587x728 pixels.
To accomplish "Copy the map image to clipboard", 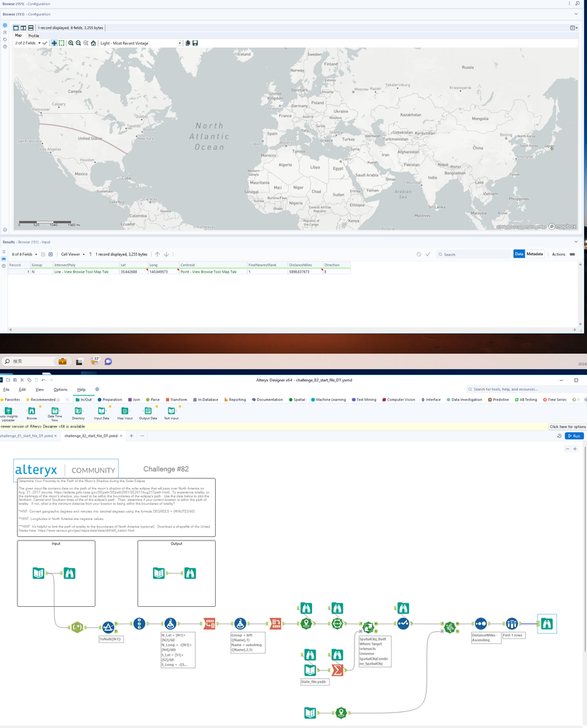I will 188,43.
